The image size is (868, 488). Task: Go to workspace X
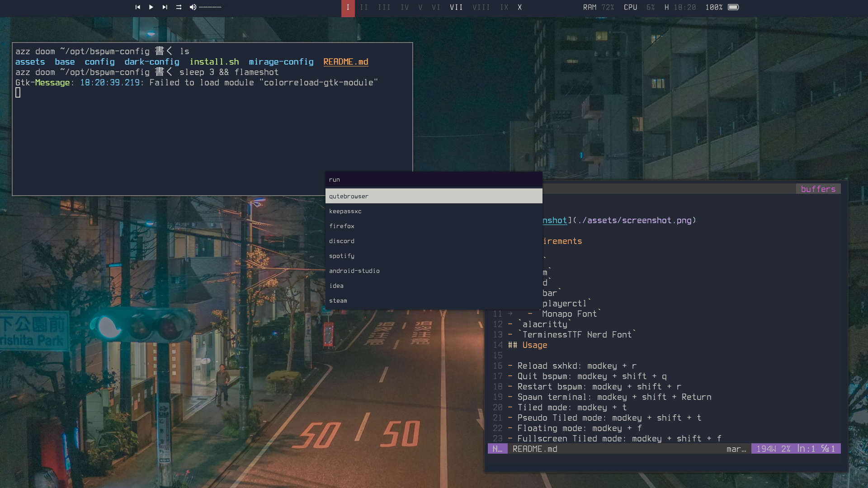pos(520,8)
